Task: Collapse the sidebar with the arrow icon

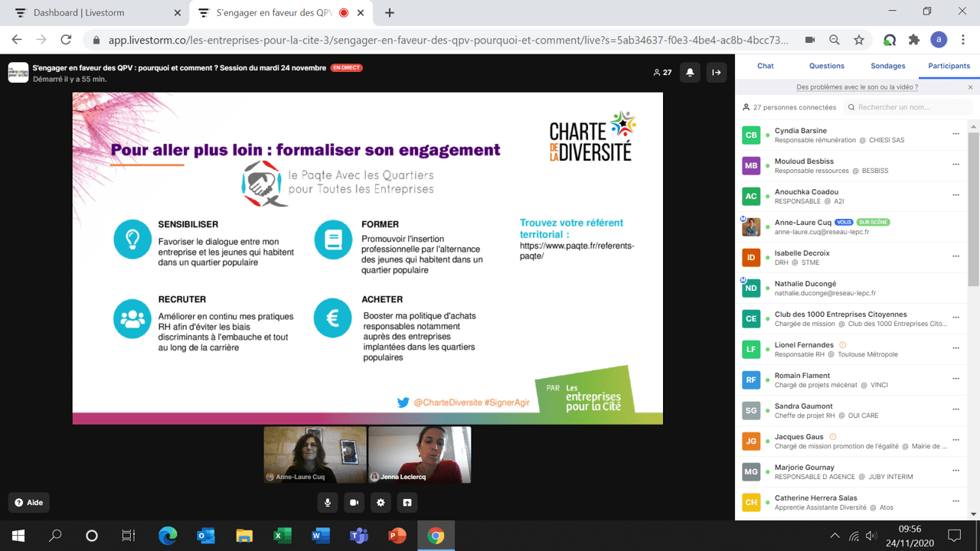Action: pyautogui.click(x=717, y=73)
